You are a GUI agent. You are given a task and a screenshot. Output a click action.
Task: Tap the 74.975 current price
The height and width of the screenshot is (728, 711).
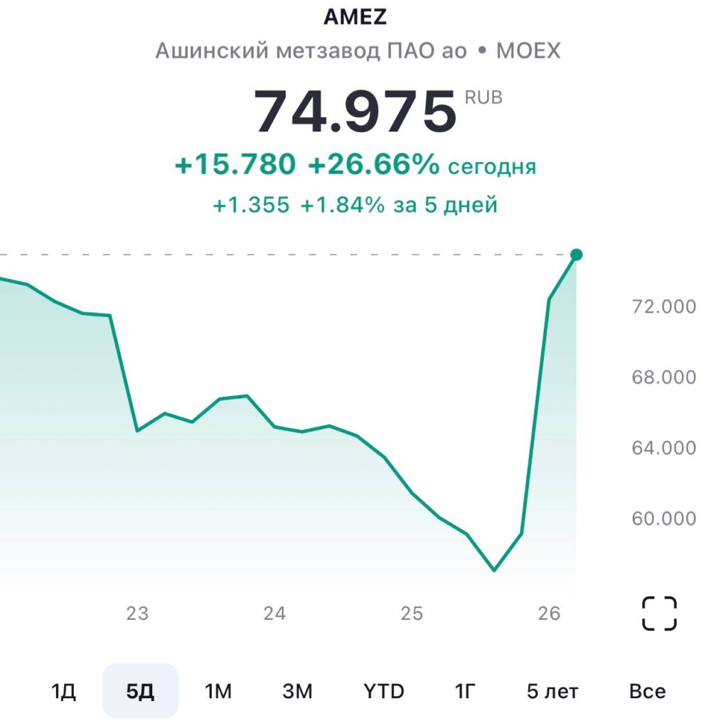[x=355, y=112]
